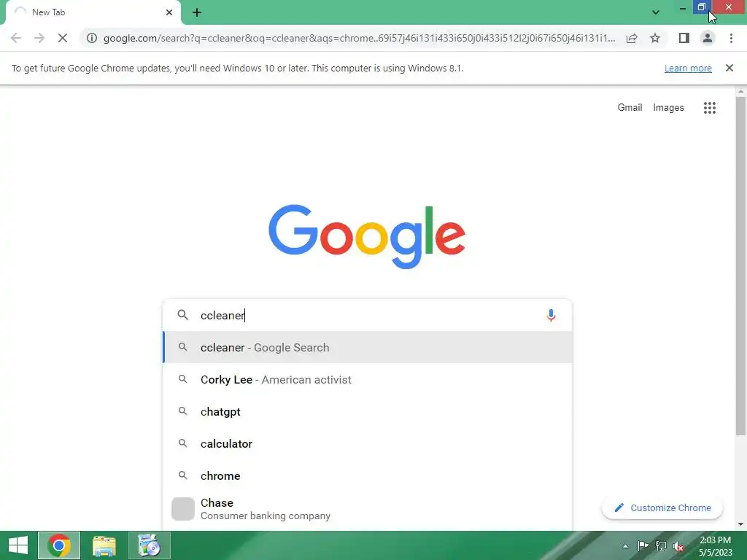Click muted volume icon in tray
Viewport: 747px width, 560px height.
pyautogui.click(x=678, y=546)
